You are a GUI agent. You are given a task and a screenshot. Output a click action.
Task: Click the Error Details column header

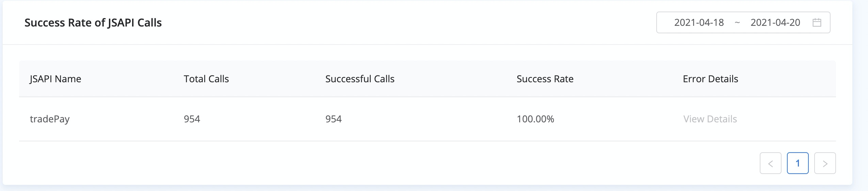(x=710, y=79)
